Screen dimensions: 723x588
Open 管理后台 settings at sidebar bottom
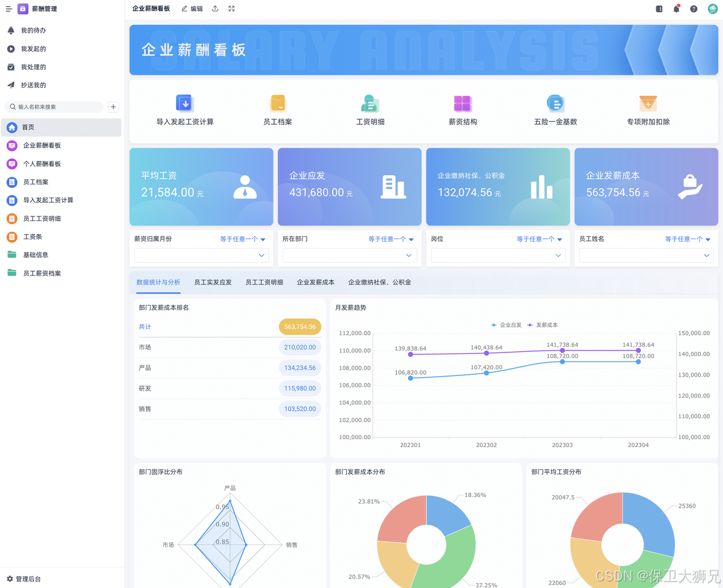24,578
